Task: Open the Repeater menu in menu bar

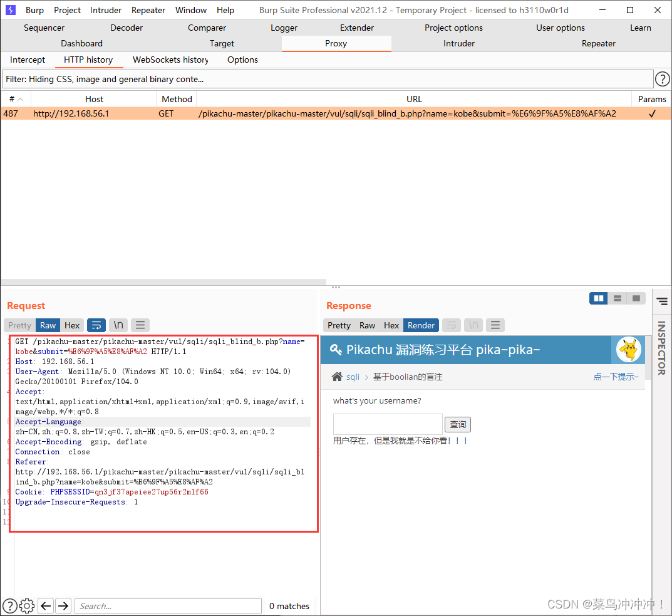Action: tap(148, 10)
